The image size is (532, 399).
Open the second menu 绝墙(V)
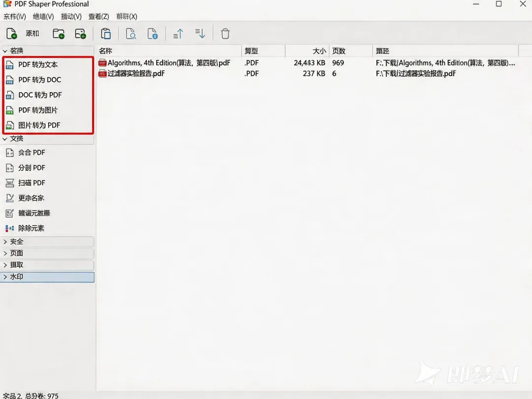pyautogui.click(x=43, y=16)
